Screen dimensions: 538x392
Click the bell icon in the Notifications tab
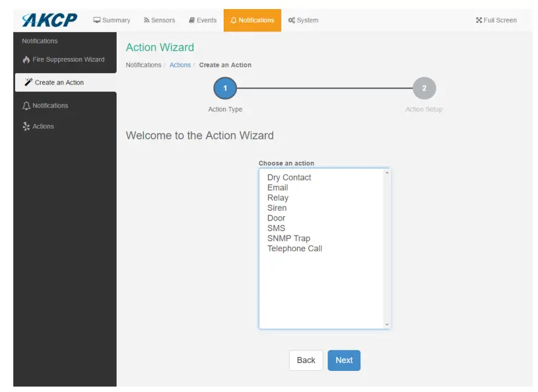tap(234, 21)
